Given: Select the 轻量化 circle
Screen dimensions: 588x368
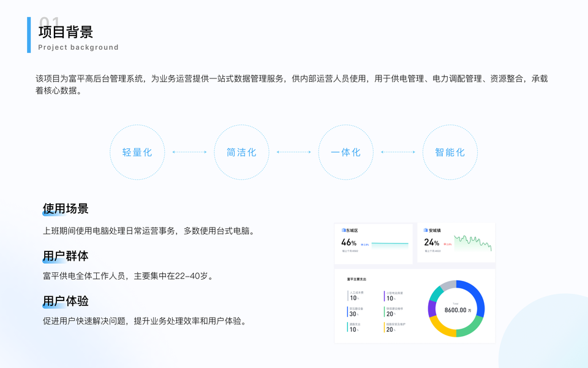Looking at the screenshot, I should (x=137, y=152).
